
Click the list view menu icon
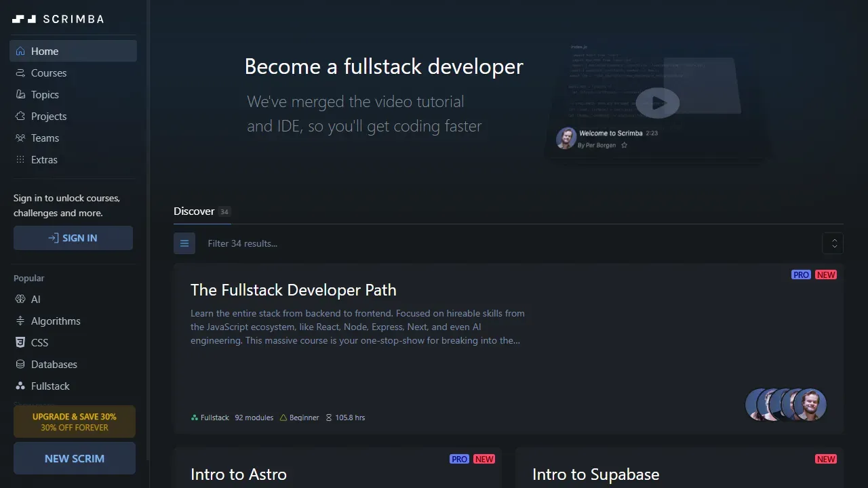coord(184,243)
